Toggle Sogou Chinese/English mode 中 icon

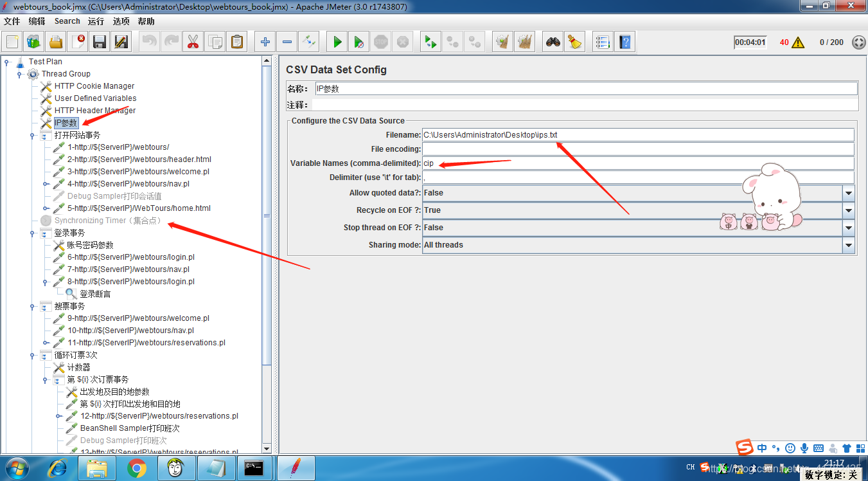click(x=762, y=448)
